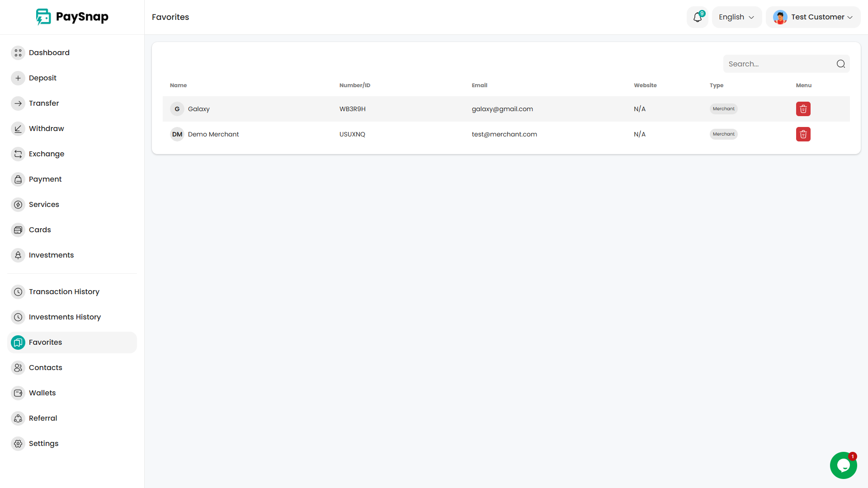The height and width of the screenshot is (488, 868).
Task: Open notifications bell icon
Action: pos(697,17)
